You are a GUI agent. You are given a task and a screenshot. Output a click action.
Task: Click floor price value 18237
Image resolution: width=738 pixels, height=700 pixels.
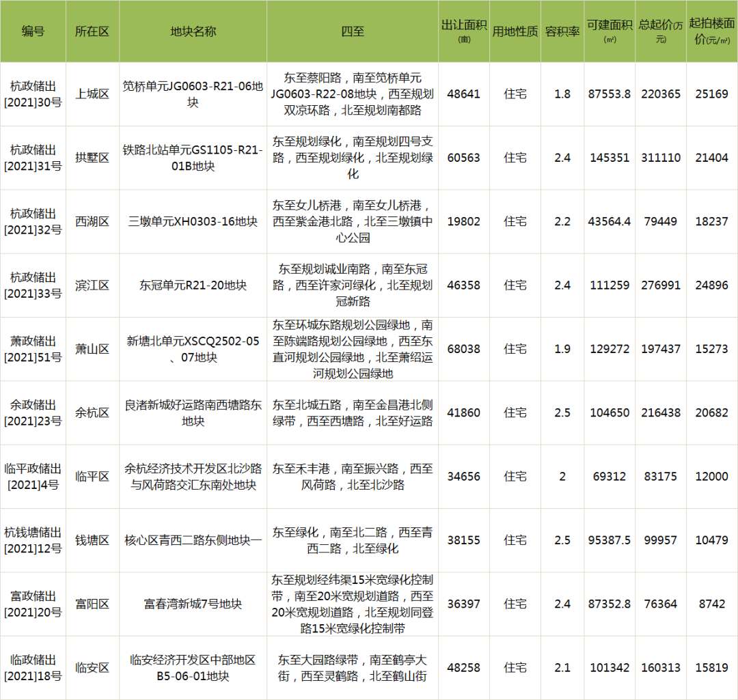point(712,221)
